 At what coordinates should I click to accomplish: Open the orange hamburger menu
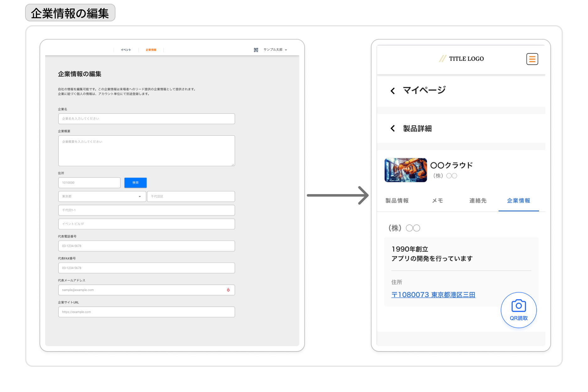(x=532, y=59)
